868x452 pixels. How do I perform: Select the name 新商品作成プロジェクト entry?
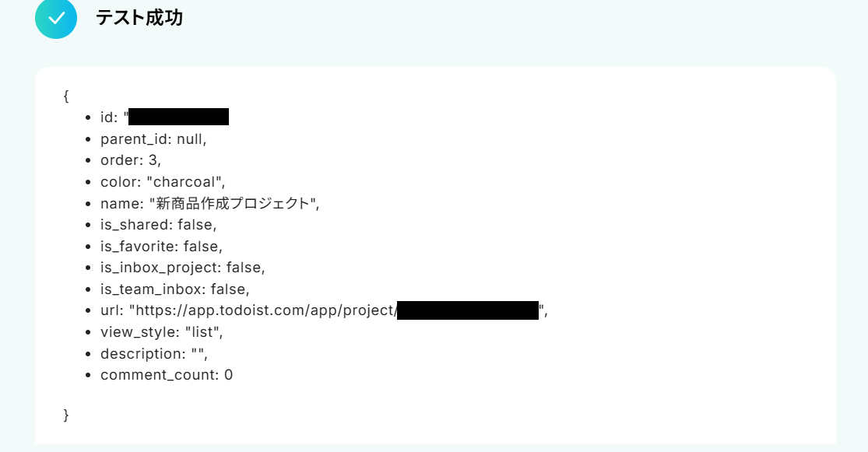[x=210, y=204]
